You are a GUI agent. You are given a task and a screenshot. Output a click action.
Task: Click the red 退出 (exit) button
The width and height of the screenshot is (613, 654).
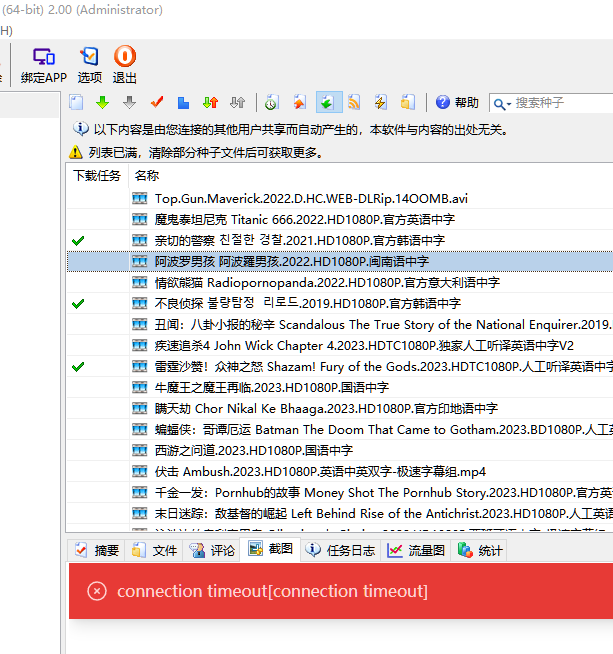125,65
